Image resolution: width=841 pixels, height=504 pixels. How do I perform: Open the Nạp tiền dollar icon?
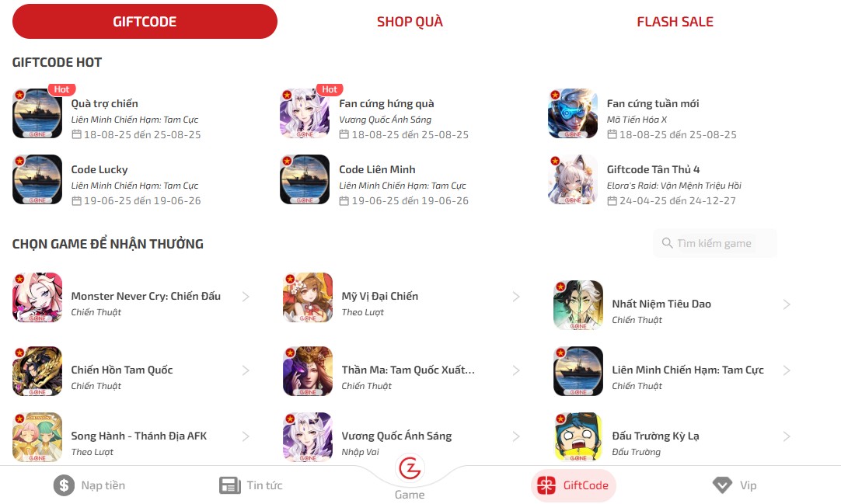click(x=64, y=485)
